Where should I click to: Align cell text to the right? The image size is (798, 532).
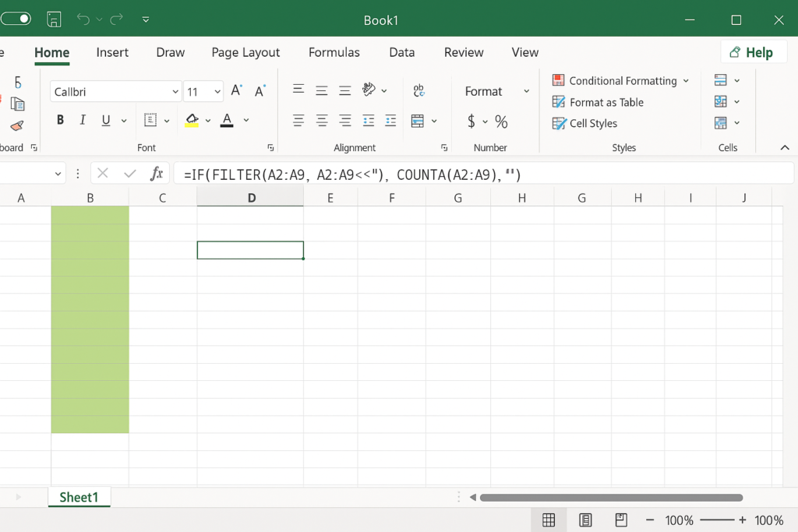[x=345, y=121]
